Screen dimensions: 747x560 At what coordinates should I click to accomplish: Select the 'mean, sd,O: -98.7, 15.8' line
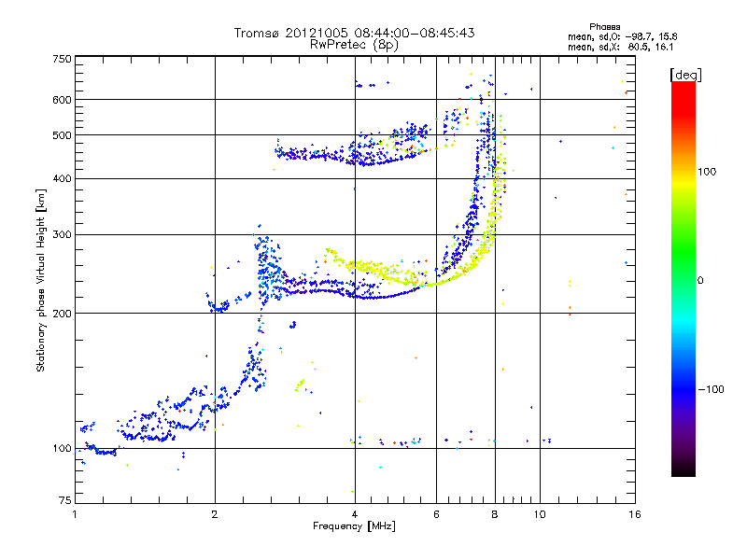pyautogui.click(x=622, y=36)
